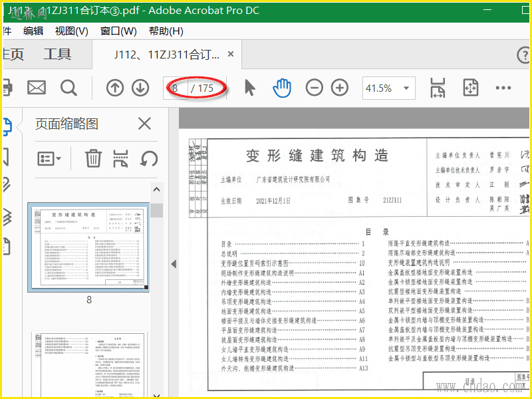This screenshot has height=399, width=532.
Task: Select the thumbnail below page 8
Action: 90,364
